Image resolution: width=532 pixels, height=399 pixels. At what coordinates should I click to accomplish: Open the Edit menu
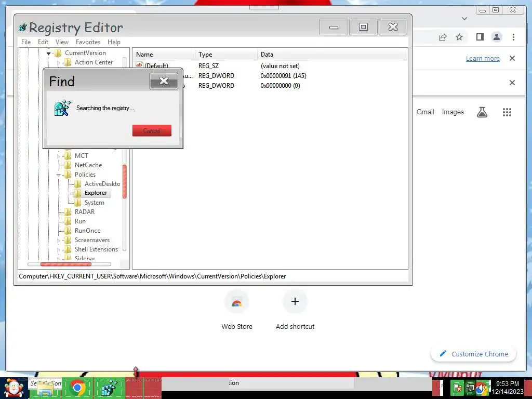coord(43,42)
